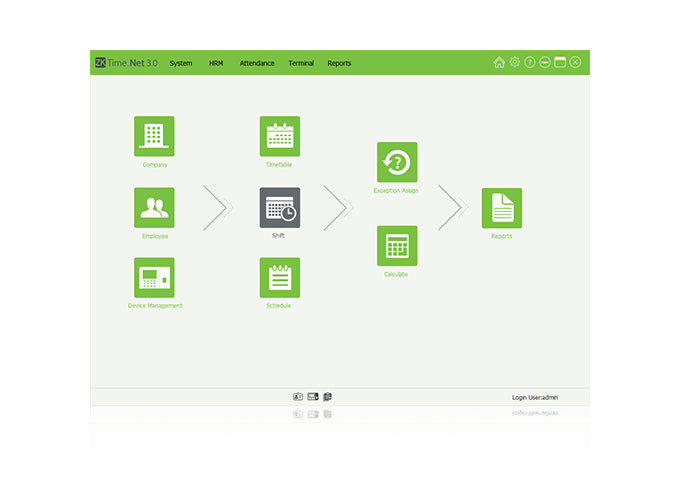This screenshot has height=480, width=680.
Task: Click the Schedule notepad icon
Action: tap(279, 277)
